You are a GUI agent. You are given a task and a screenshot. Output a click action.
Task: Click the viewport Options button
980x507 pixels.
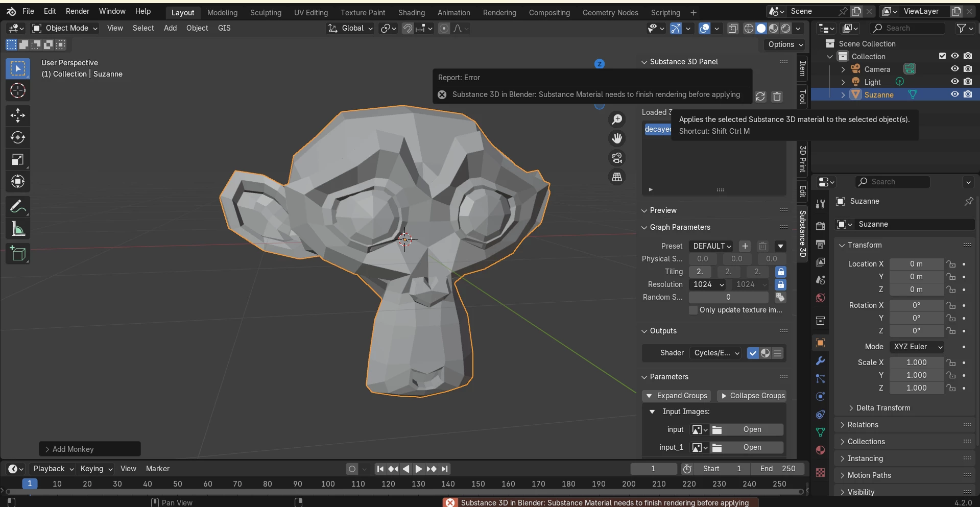point(785,44)
